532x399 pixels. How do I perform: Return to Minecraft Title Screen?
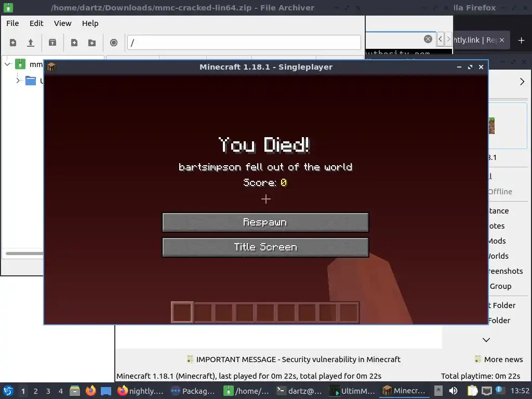coord(265,247)
